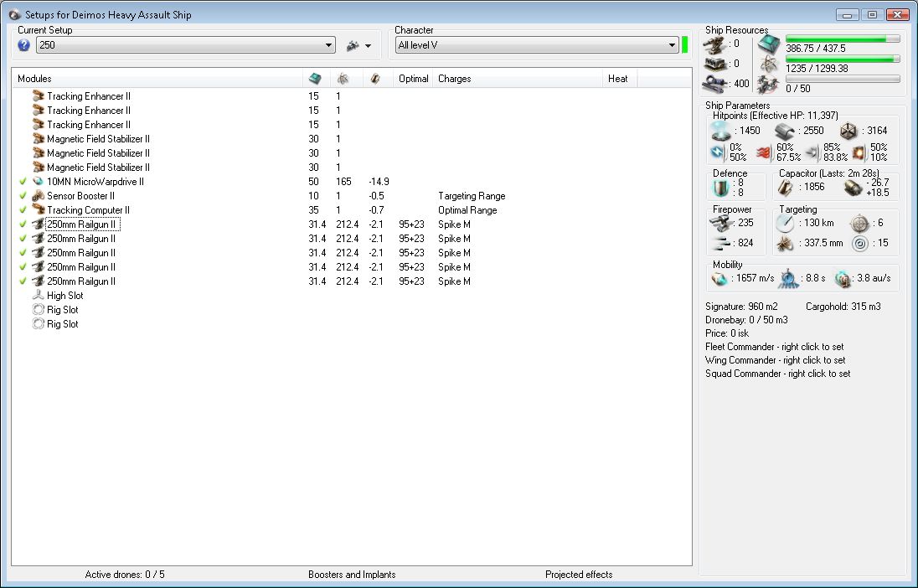Select the first Magnetic Field Stabilizer II icon

tap(39, 139)
